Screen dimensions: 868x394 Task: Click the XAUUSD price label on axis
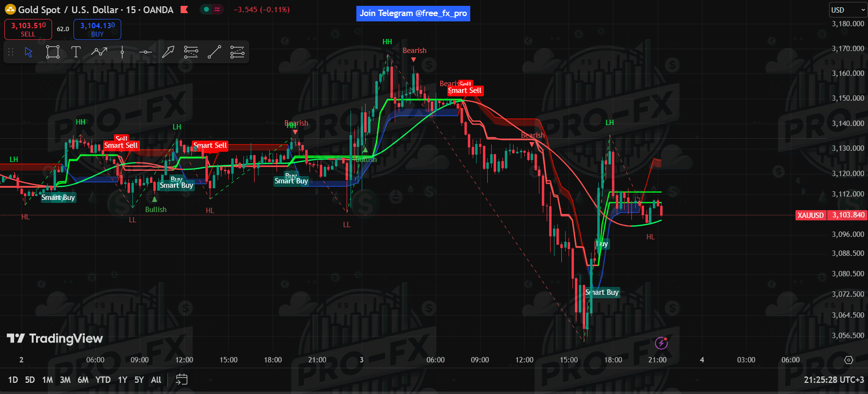[x=811, y=215]
